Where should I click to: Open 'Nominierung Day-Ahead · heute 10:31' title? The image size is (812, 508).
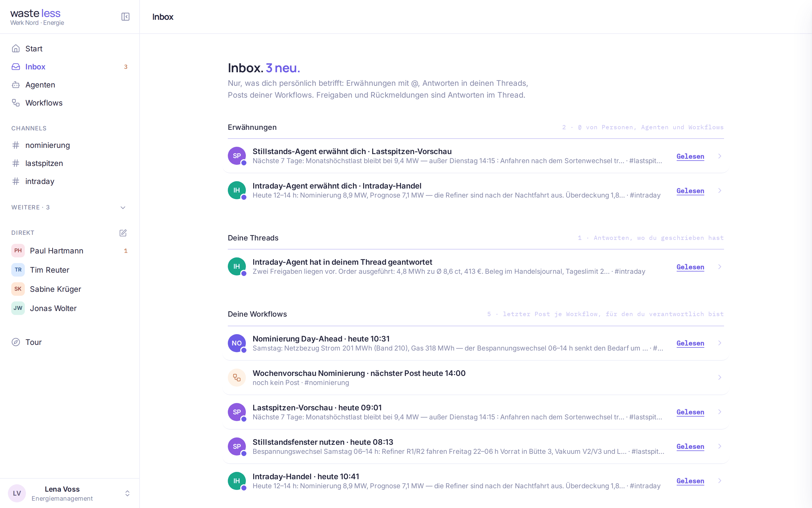pos(321,339)
